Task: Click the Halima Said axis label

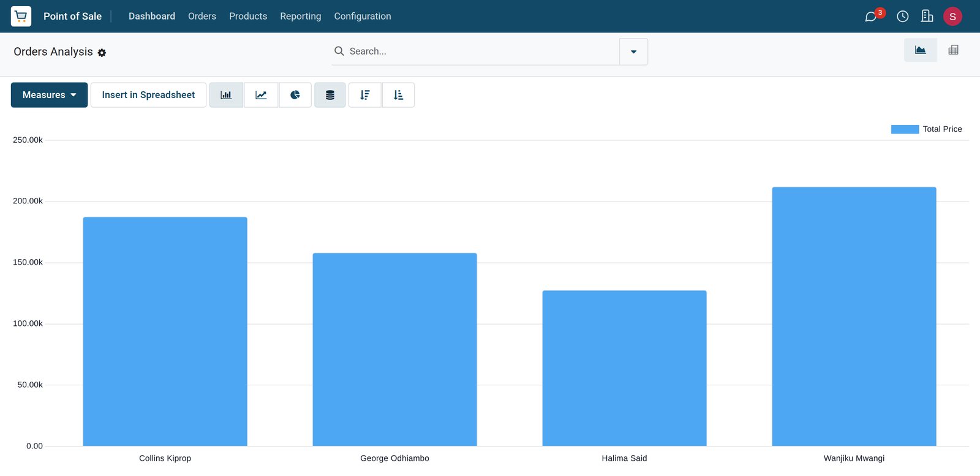Action: [625, 458]
